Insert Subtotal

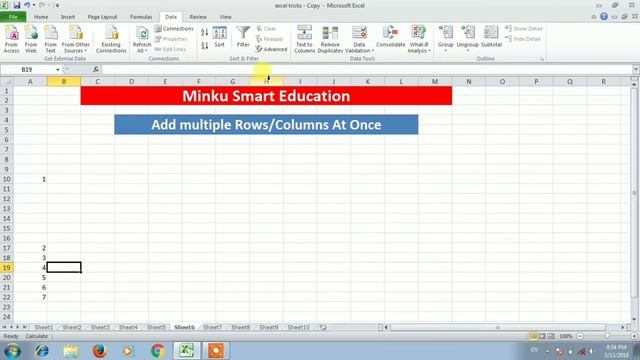point(491,37)
